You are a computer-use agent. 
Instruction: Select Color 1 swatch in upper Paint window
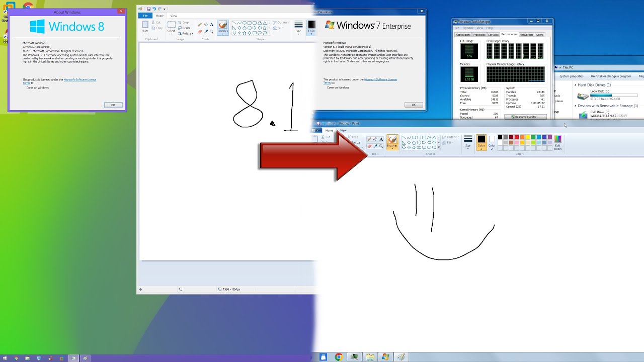[311, 28]
